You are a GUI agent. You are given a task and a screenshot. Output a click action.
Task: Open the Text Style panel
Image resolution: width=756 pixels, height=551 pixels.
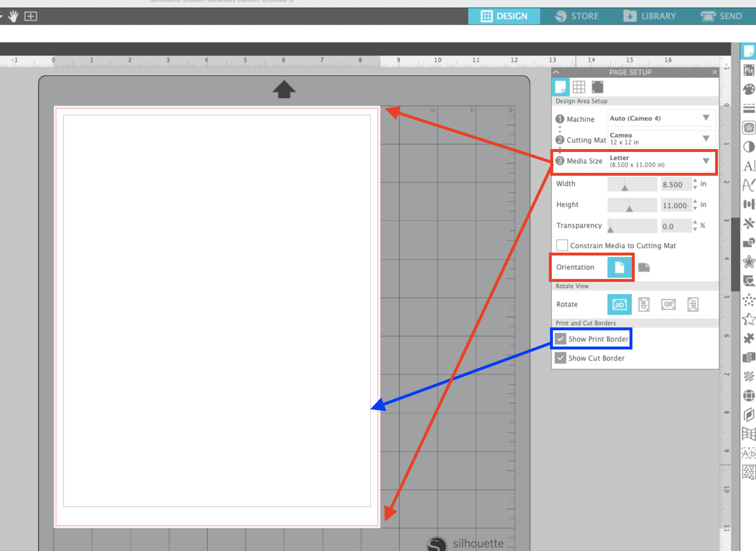click(749, 166)
